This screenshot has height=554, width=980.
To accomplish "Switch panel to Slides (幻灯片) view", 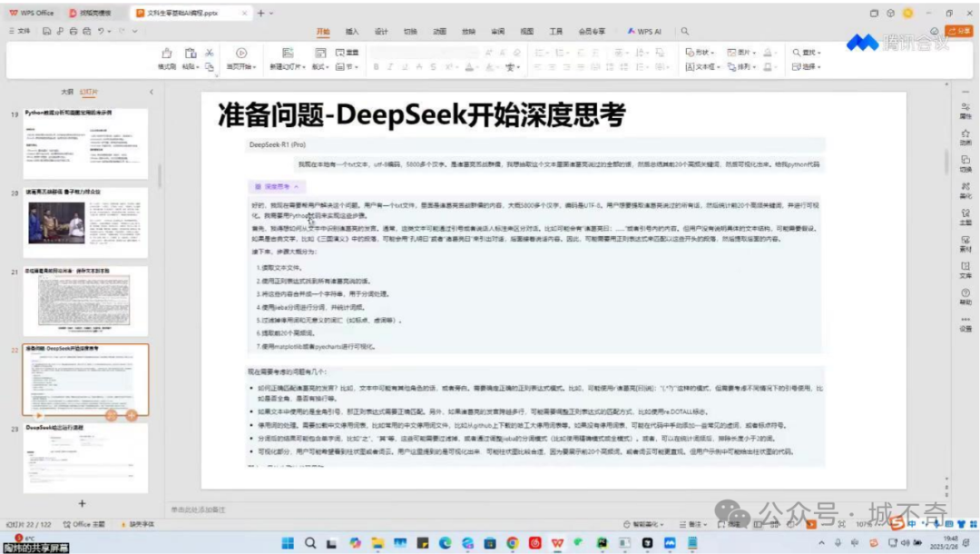I will 89,92.
